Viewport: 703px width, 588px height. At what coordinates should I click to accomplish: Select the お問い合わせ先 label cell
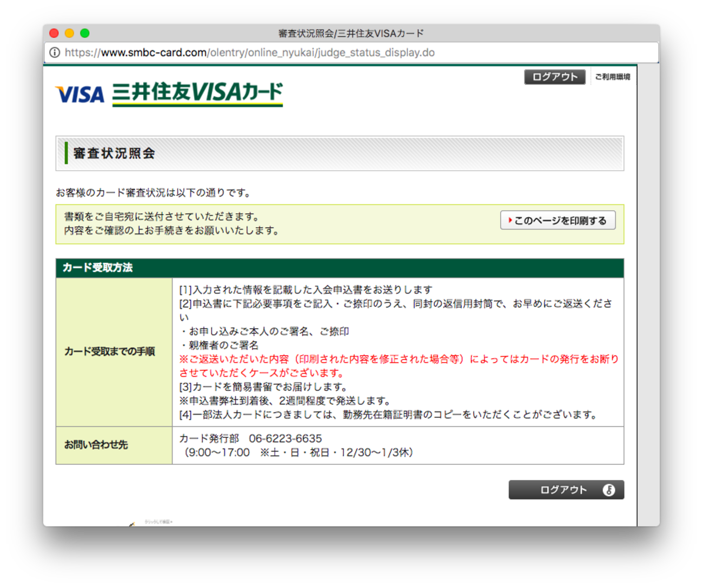(96, 445)
